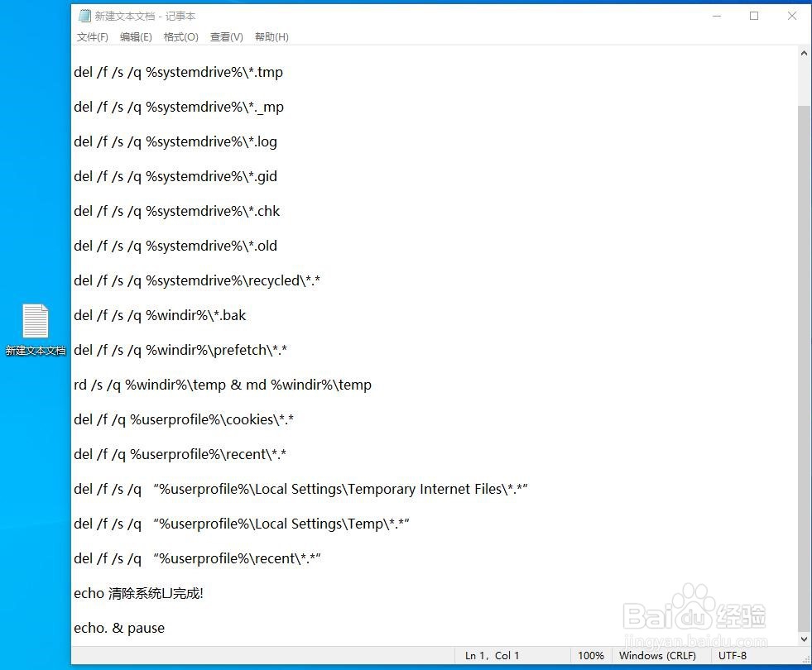The height and width of the screenshot is (670, 812).
Task: Click the vertical scrollbar up arrow
Action: [804, 52]
